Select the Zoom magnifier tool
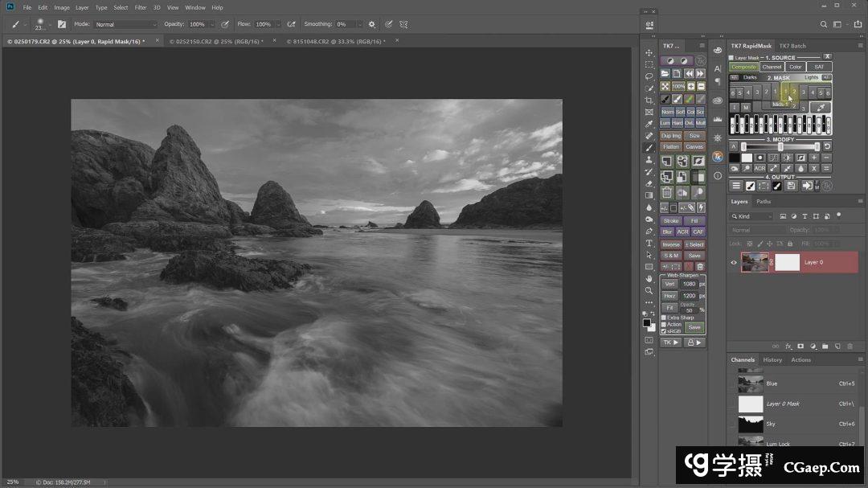The height and width of the screenshot is (488, 868). (649, 290)
